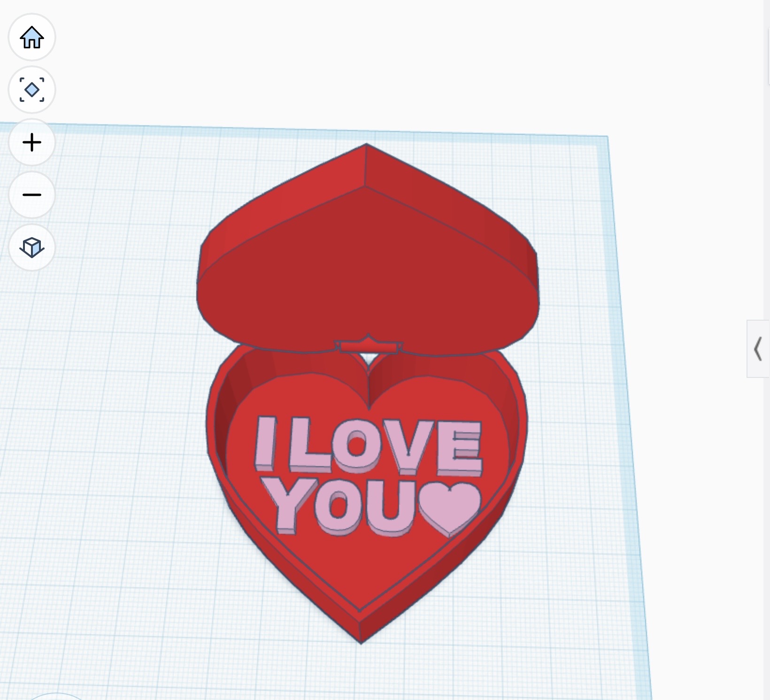
Task: Select the pink heart shape
Action: [450, 509]
